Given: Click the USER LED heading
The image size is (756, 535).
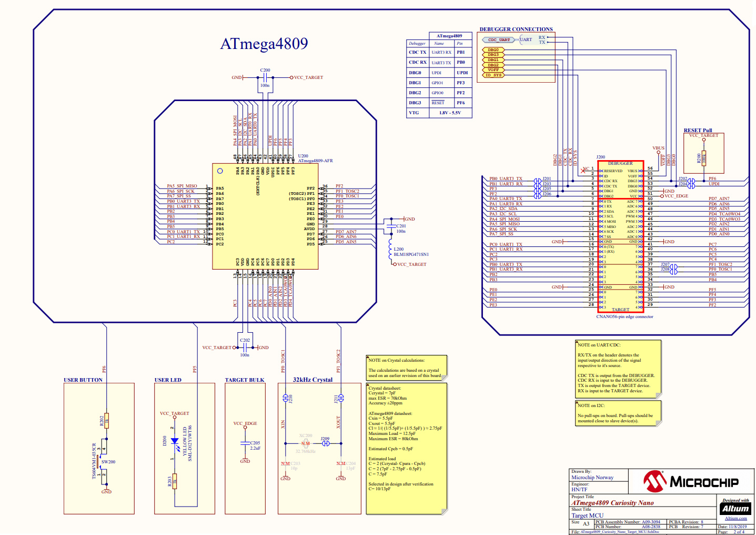Looking at the screenshot, I should (168, 380).
